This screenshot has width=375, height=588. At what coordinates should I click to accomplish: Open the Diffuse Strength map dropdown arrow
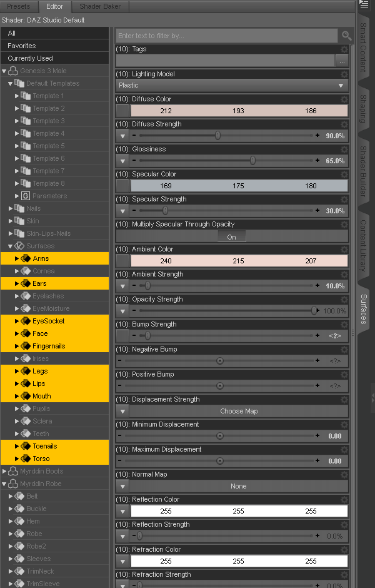(x=122, y=136)
